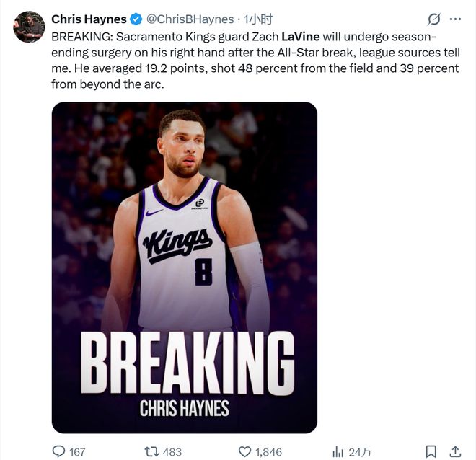Open the share menu arrow icon

455,451
